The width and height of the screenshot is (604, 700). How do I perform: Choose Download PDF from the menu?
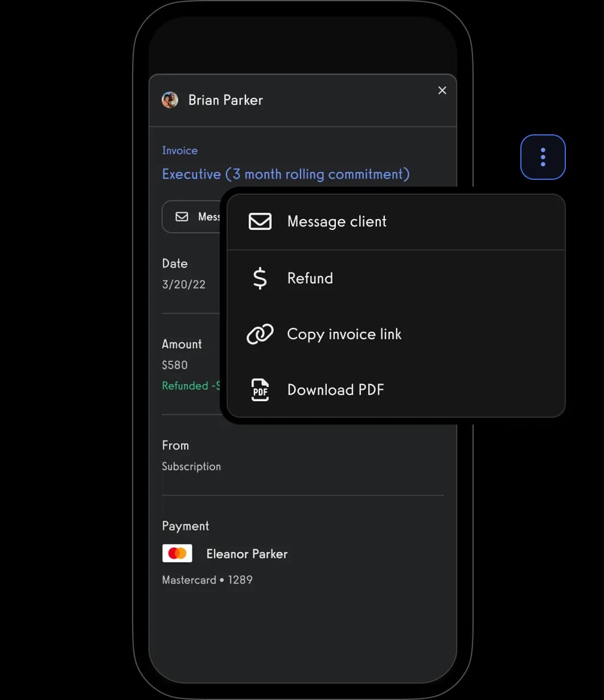point(396,390)
